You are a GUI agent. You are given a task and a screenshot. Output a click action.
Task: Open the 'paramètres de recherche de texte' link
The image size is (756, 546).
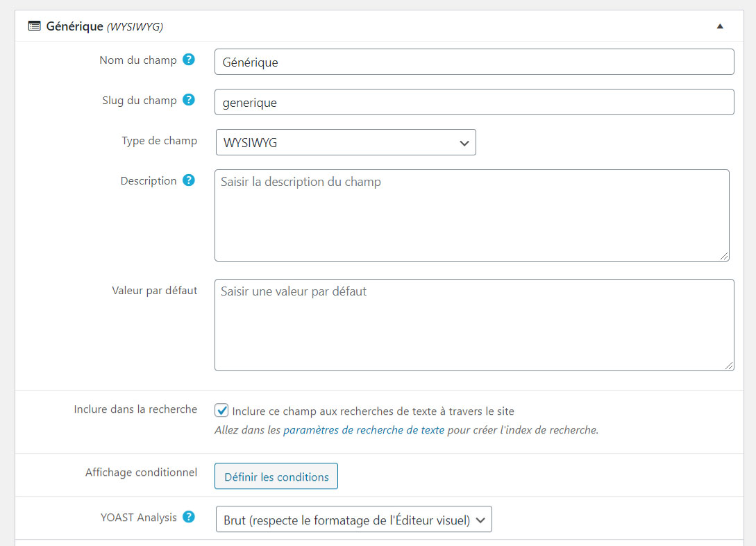point(364,430)
